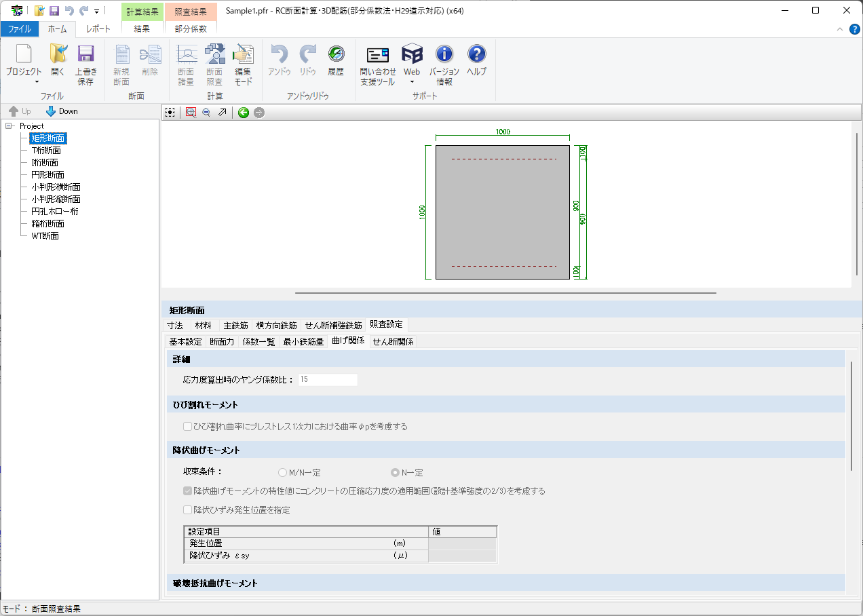Switch to the レポート ribbon tab
This screenshot has width=863, height=616.
[x=98, y=29]
